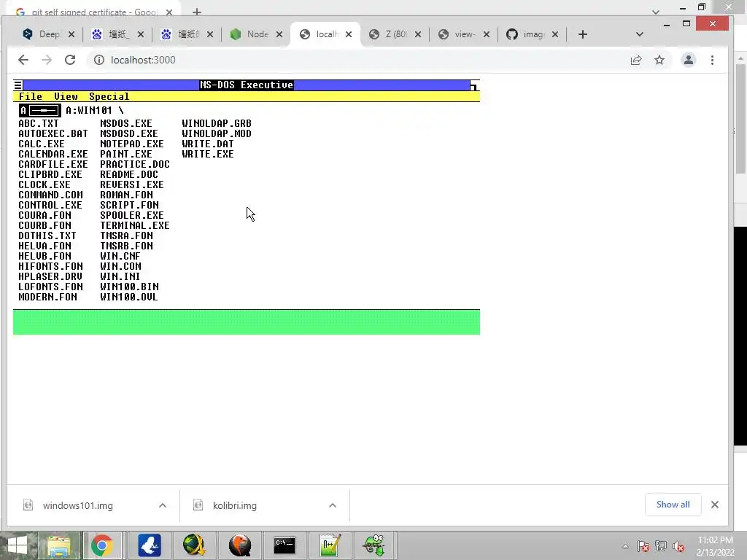
Task: Open the windows101.img download
Action: click(77, 505)
